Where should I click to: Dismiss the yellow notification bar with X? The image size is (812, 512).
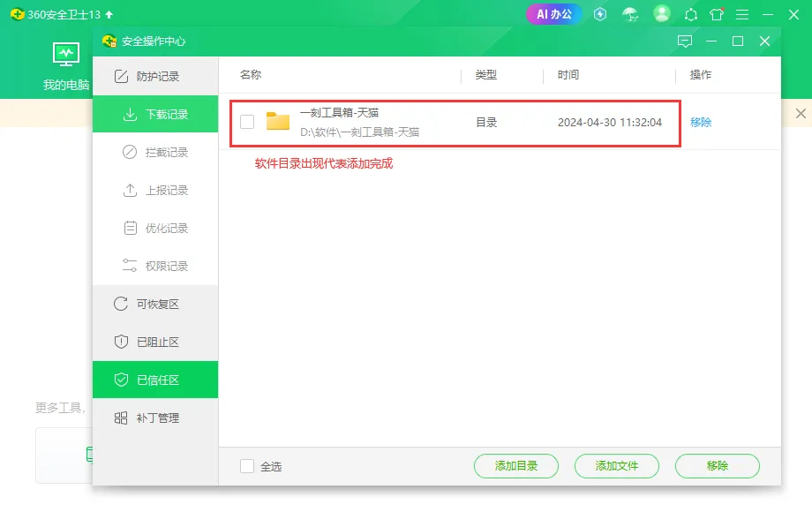pyautogui.click(x=801, y=113)
